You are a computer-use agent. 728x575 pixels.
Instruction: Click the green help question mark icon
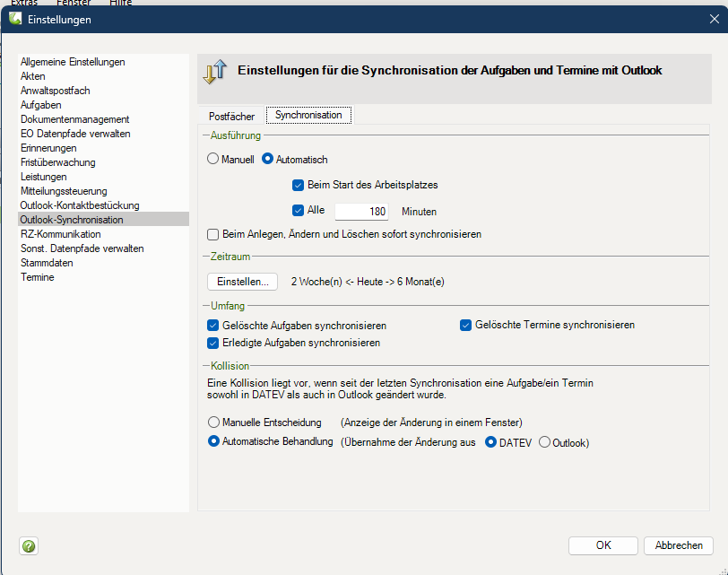click(29, 545)
